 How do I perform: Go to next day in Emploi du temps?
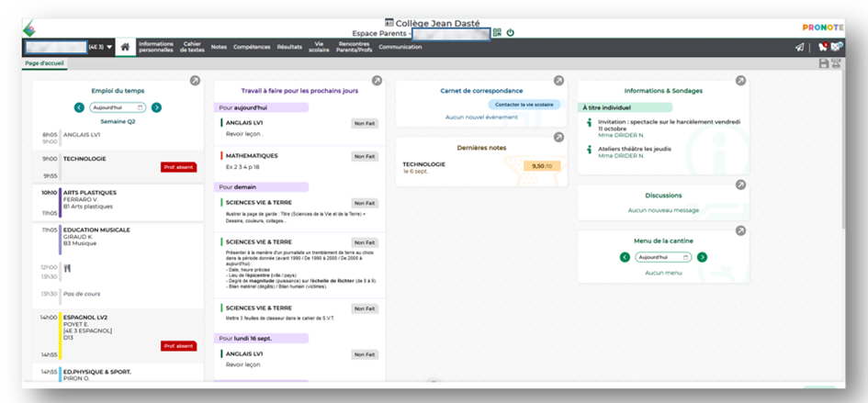(x=157, y=107)
